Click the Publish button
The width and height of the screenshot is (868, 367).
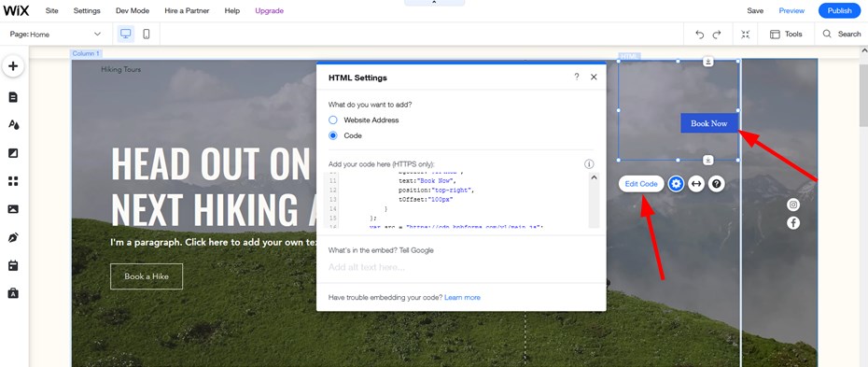[x=840, y=10]
